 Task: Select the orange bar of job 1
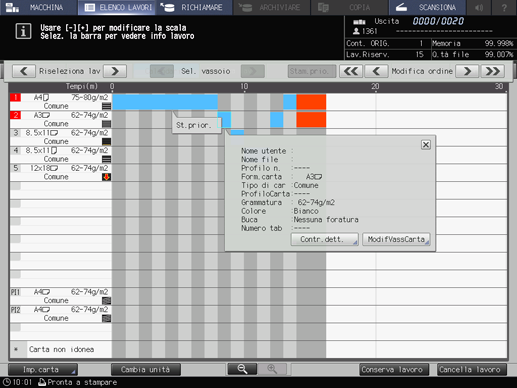[311, 102]
